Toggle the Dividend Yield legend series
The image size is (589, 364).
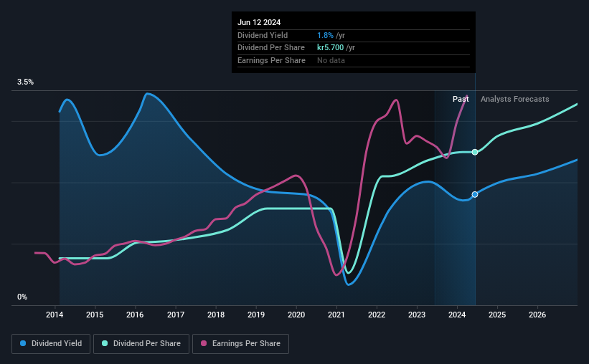(x=51, y=344)
